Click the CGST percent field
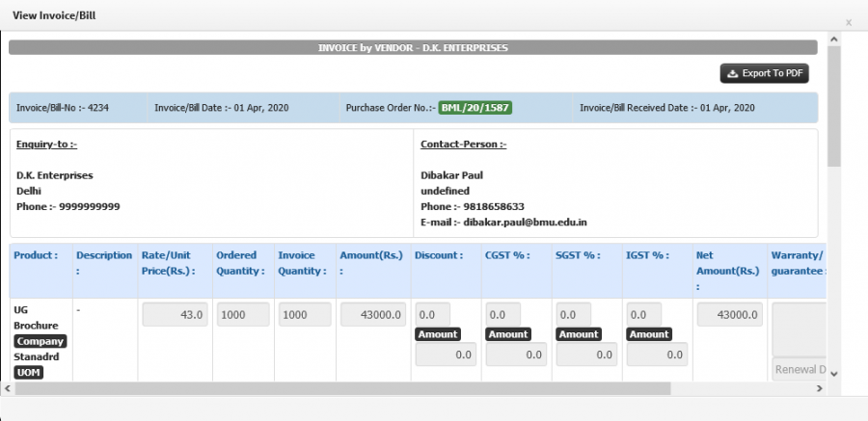The image size is (868, 421). [x=503, y=314]
